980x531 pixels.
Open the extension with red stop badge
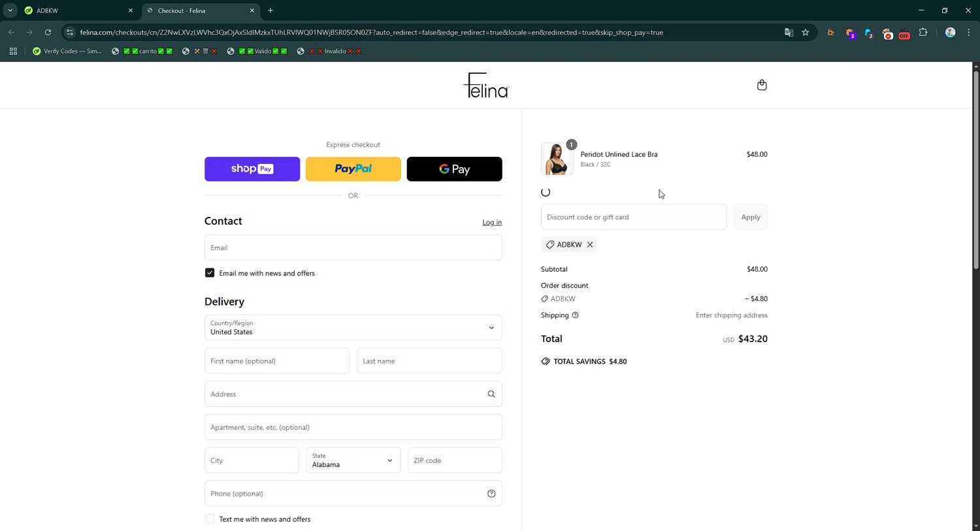tap(887, 33)
